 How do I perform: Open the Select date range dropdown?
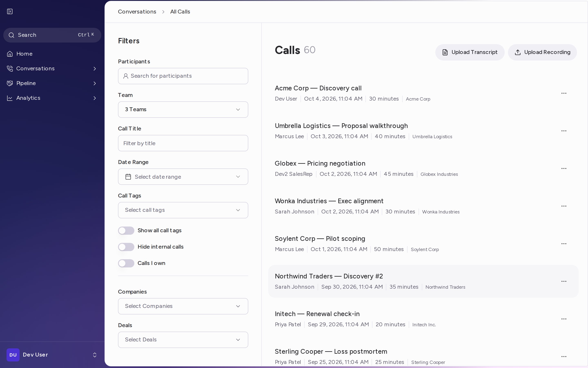click(x=183, y=177)
